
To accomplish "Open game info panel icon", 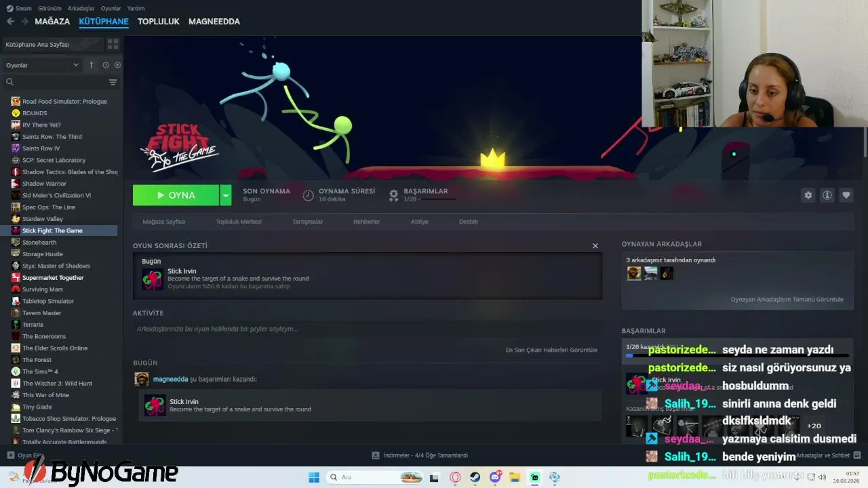I will (x=827, y=195).
